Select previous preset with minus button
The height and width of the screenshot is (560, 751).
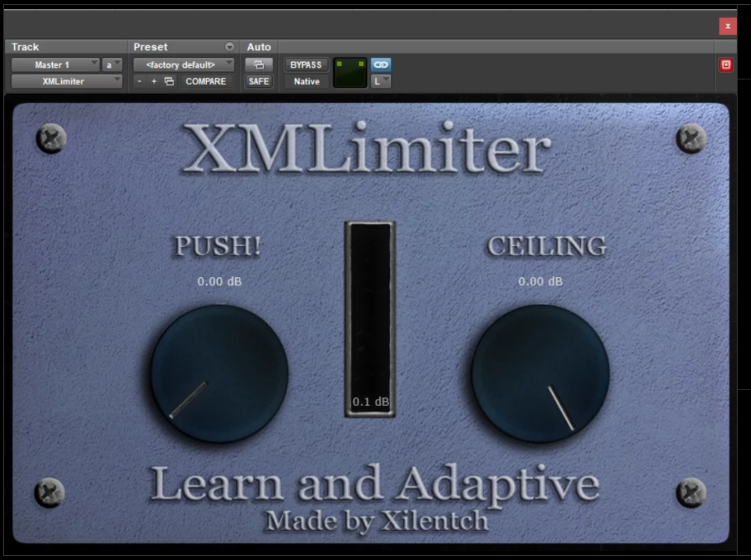[139, 81]
